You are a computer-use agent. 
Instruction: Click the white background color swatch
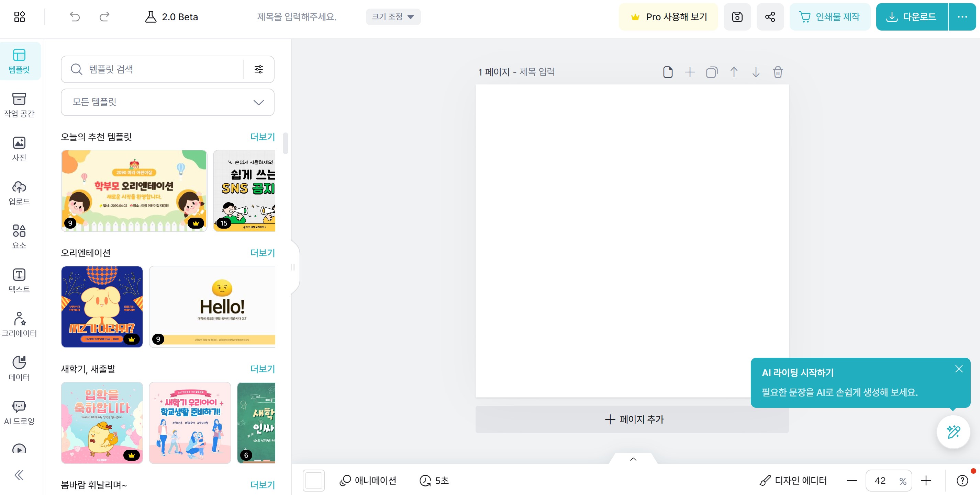tap(313, 481)
